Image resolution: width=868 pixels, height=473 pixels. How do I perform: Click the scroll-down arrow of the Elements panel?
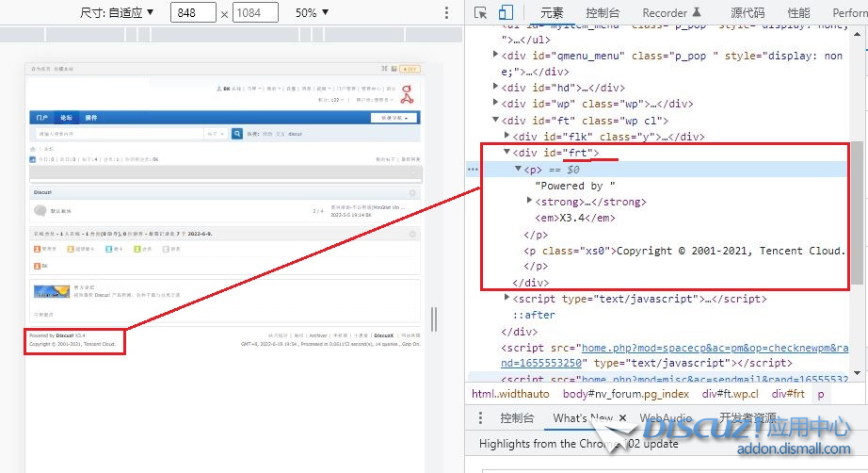click(857, 373)
